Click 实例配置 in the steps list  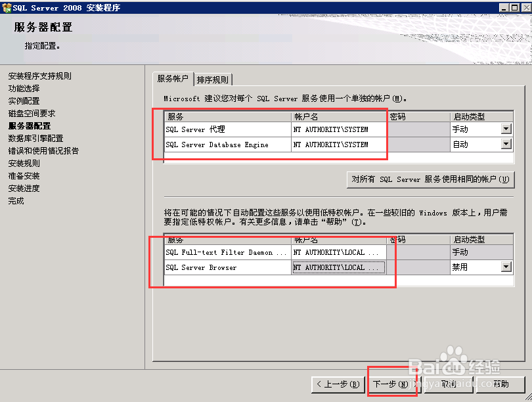click(x=24, y=101)
